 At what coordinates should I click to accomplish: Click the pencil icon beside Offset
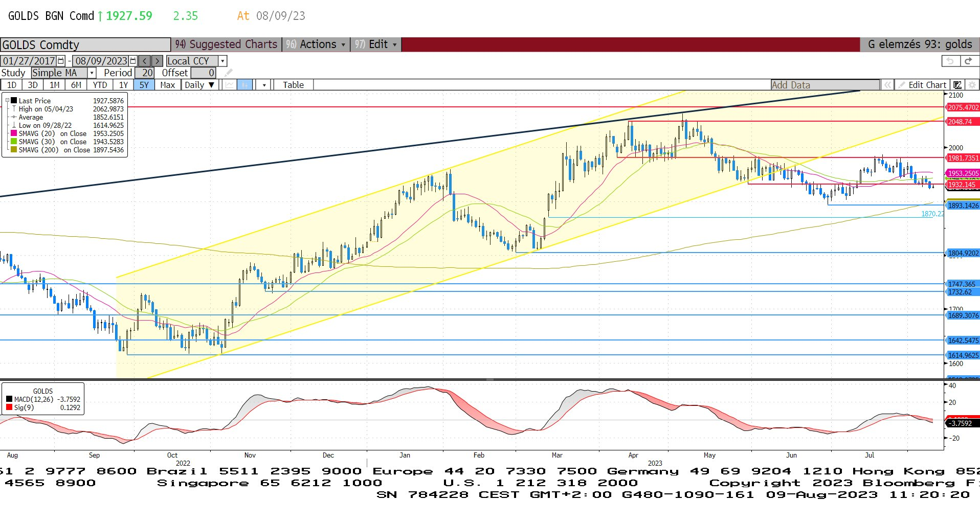228,73
